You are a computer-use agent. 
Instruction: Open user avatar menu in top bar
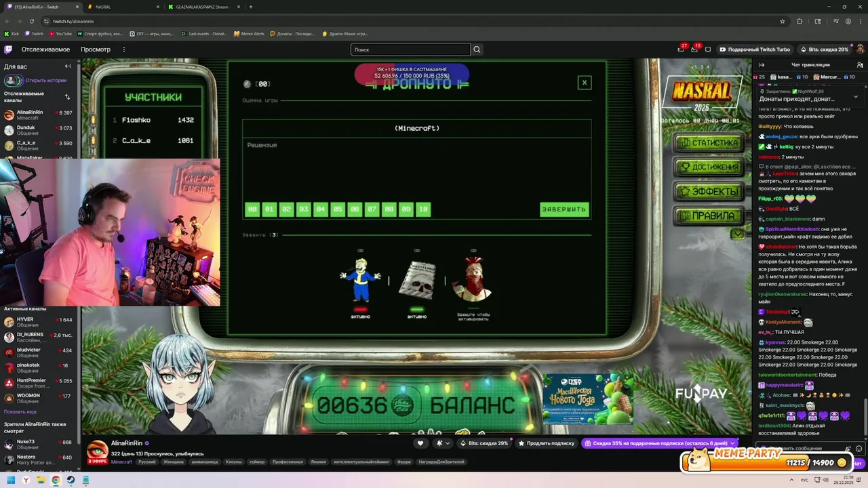[860, 49]
